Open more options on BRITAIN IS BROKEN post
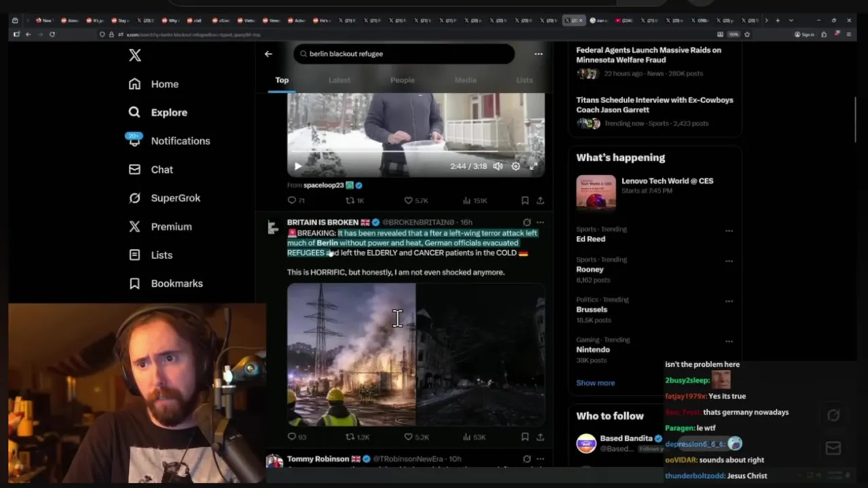The image size is (868, 488). pyautogui.click(x=540, y=222)
